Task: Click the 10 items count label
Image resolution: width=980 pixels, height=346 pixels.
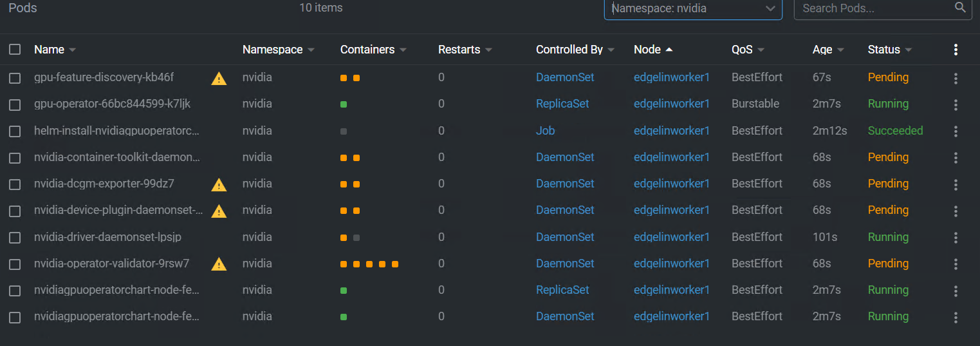Action: pyautogui.click(x=320, y=8)
